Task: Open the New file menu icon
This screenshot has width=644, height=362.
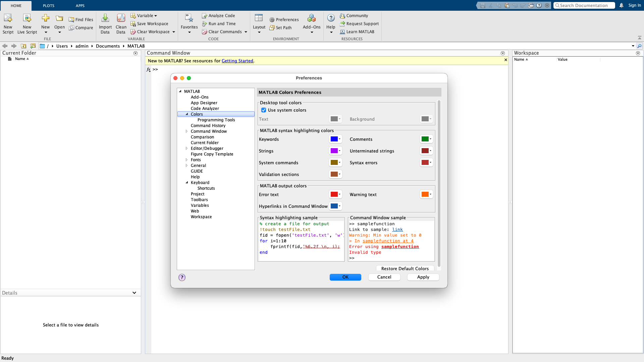Action: (46, 18)
